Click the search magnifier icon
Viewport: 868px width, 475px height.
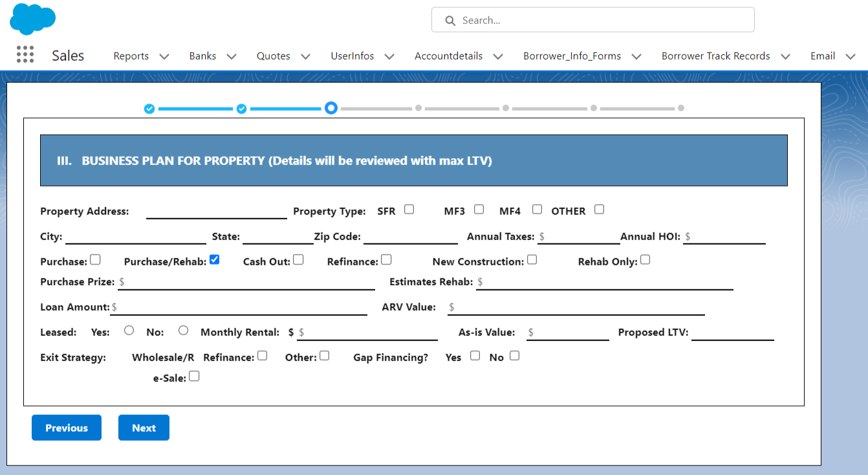pos(450,20)
